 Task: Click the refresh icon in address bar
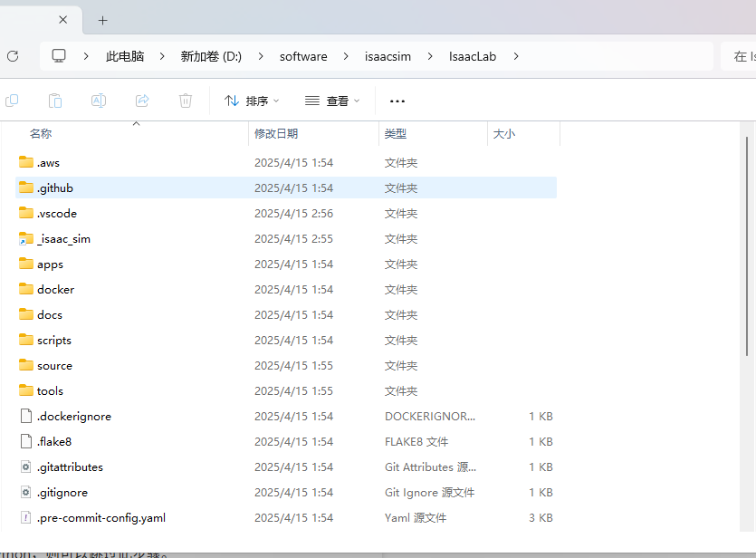tap(13, 56)
